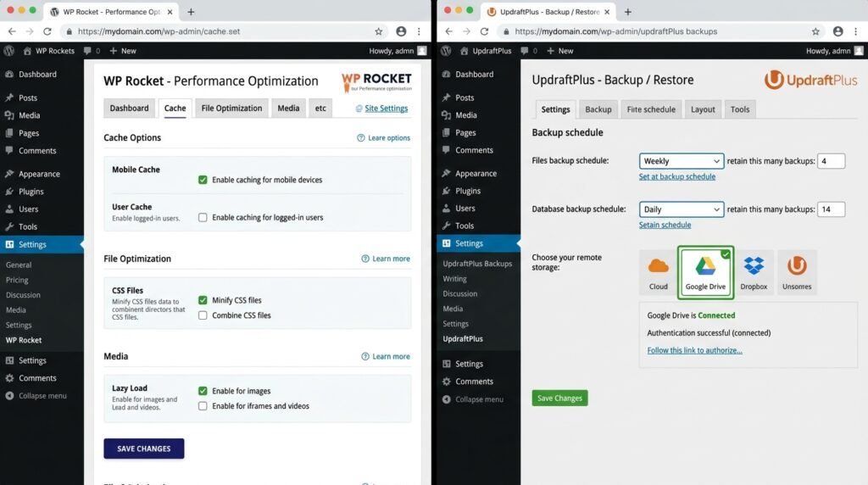This screenshot has height=485, width=868.
Task: Open the New menu in the WP Rocket admin bar
Action: tap(123, 51)
